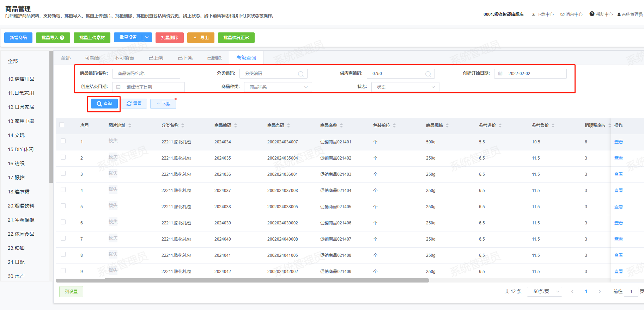
Task: Open the 50条/页 page size dropdown
Action: pos(544,292)
